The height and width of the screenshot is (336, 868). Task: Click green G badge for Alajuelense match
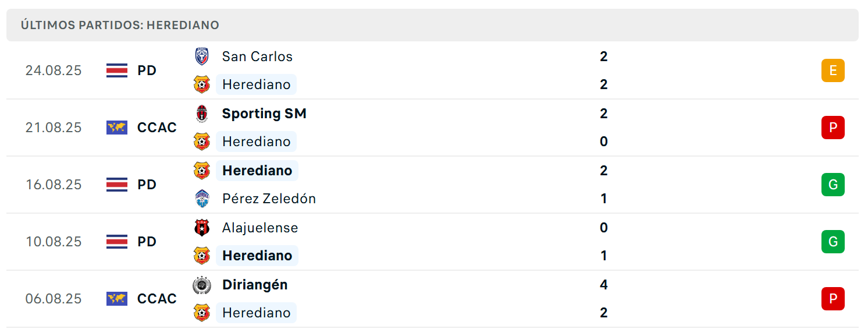pos(833,242)
